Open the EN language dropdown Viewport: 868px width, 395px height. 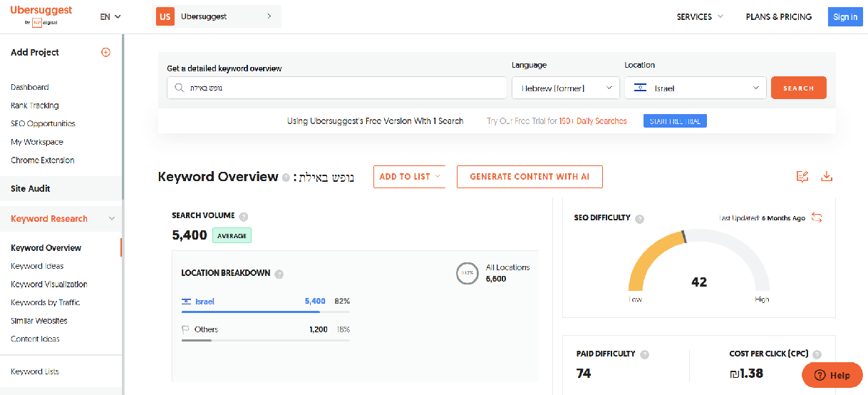110,16
